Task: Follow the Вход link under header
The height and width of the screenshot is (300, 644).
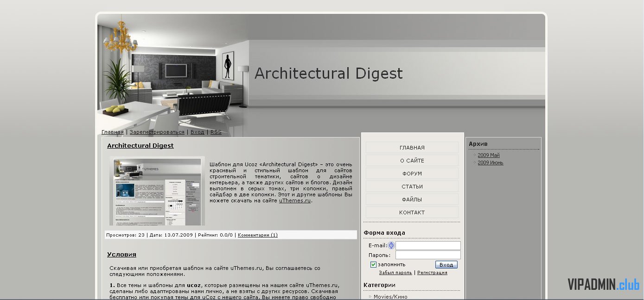Action: (x=197, y=132)
